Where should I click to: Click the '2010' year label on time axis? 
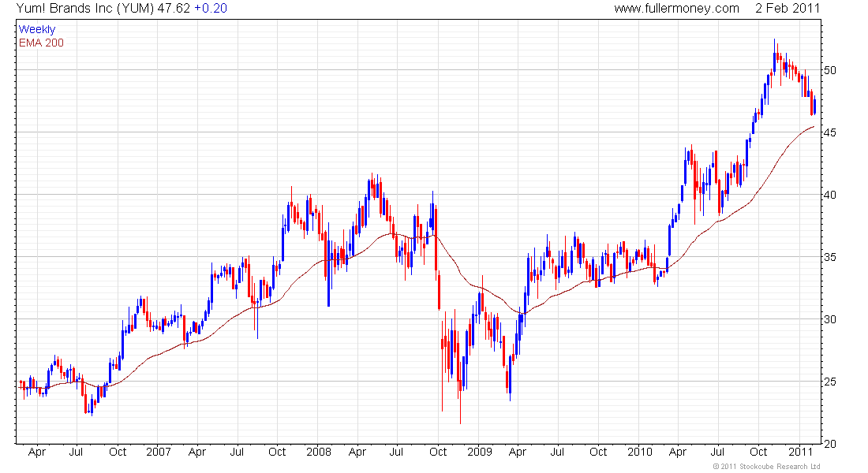[x=640, y=452]
